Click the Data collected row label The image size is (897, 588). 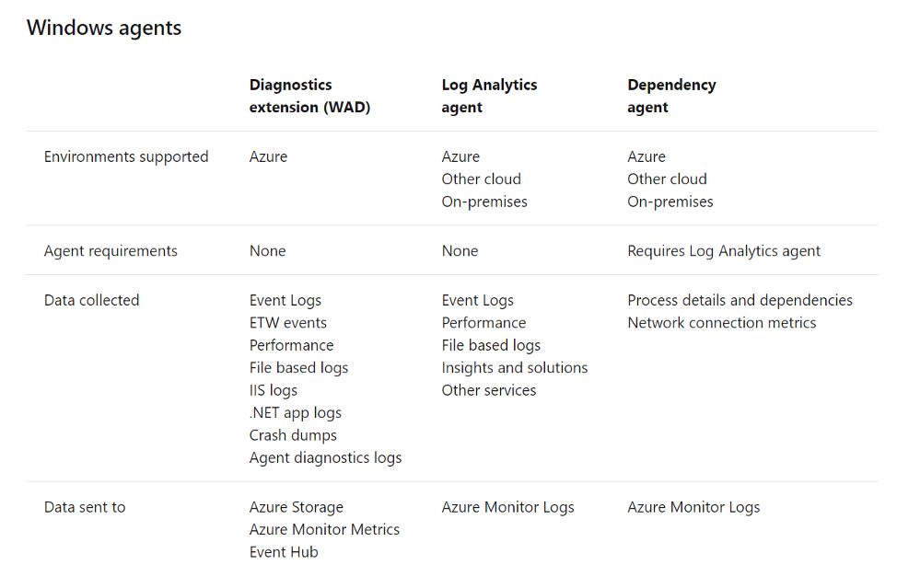(x=91, y=300)
